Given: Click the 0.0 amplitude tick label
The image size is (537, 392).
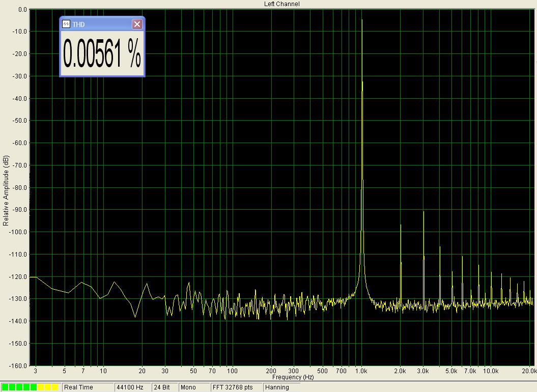Looking at the screenshot, I should pyautogui.click(x=22, y=10).
